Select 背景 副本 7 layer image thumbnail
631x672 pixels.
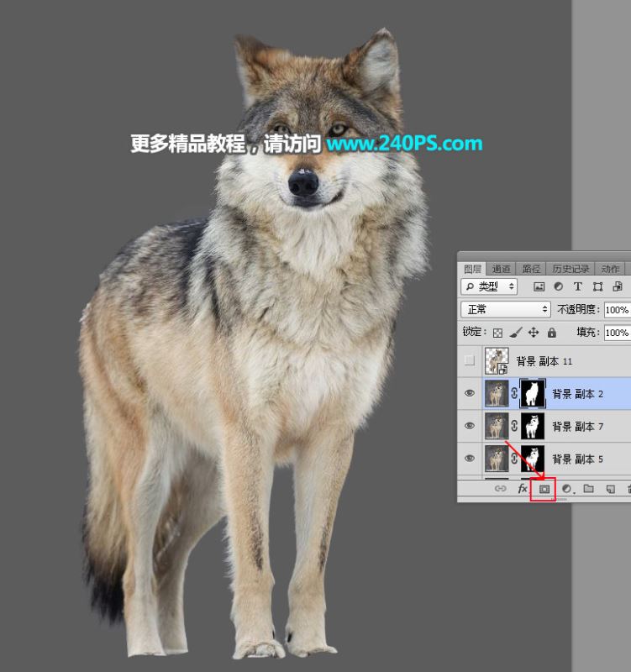497,426
